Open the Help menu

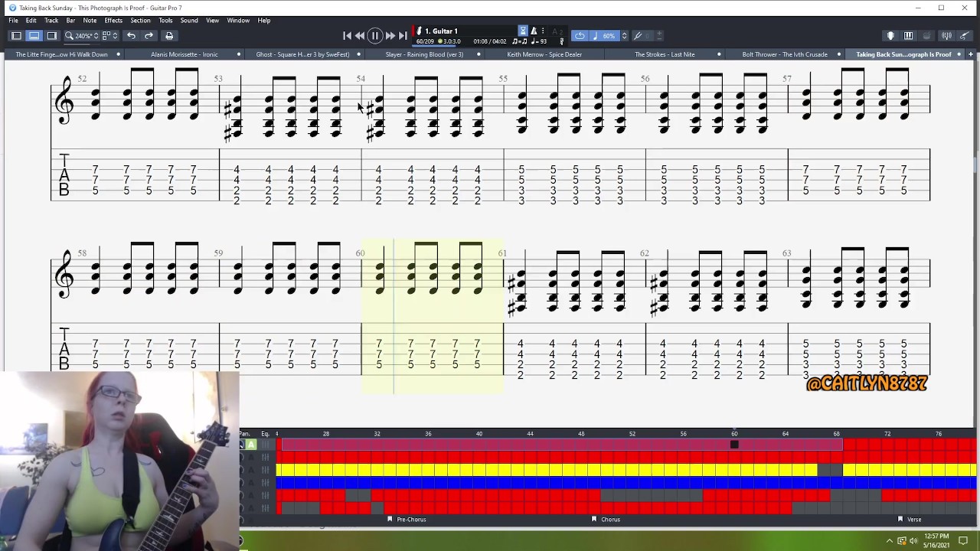coord(264,21)
